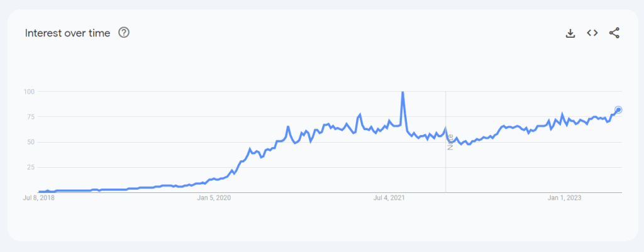Click the second-highest peak before Jul 2021
Viewport: 644px width, 252px height.
point(360,114)
